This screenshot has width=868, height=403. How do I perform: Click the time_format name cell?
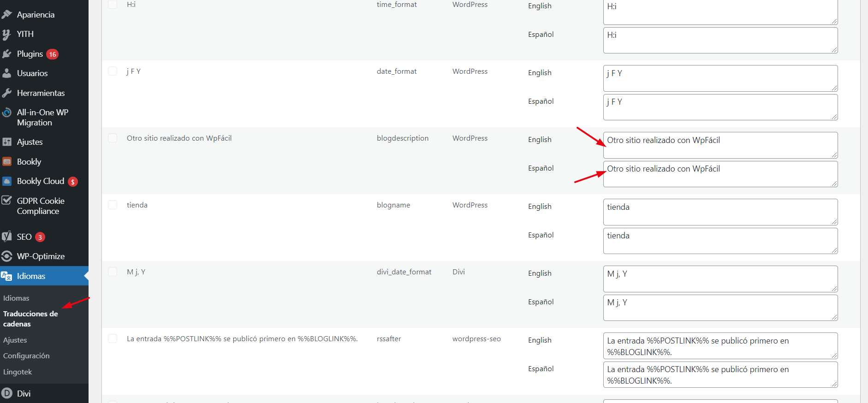tap(397, 5)
